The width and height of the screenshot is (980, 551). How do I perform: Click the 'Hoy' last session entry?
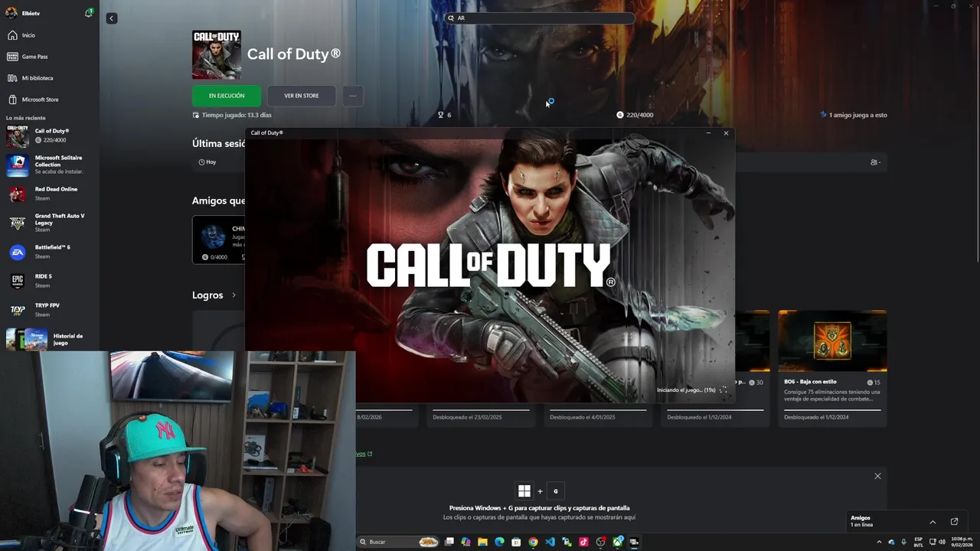207,162
